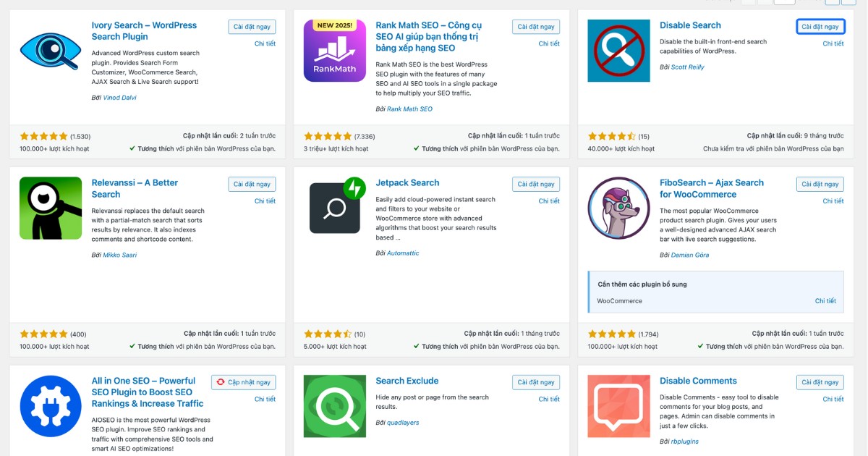The height and width of the screenshot is (456, 868).
Task: Click the All in One SEO gear icon
Action: tap(50, 406)
